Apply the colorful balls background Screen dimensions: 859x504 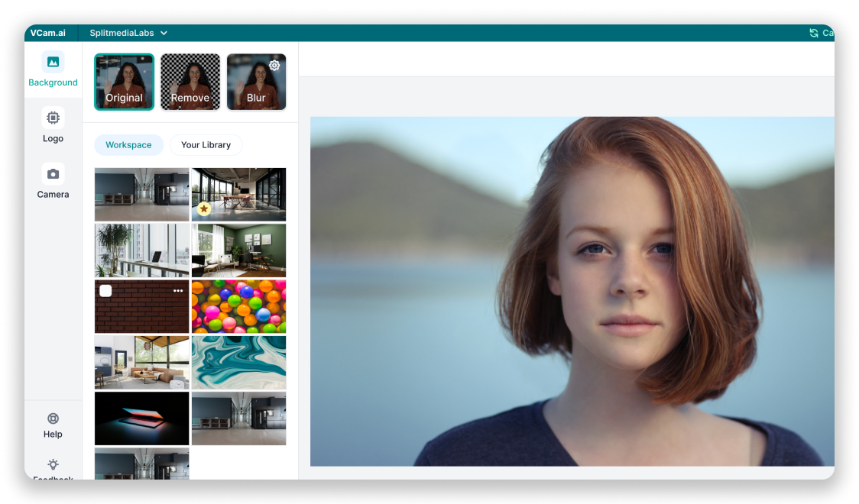tap(238, 306)
